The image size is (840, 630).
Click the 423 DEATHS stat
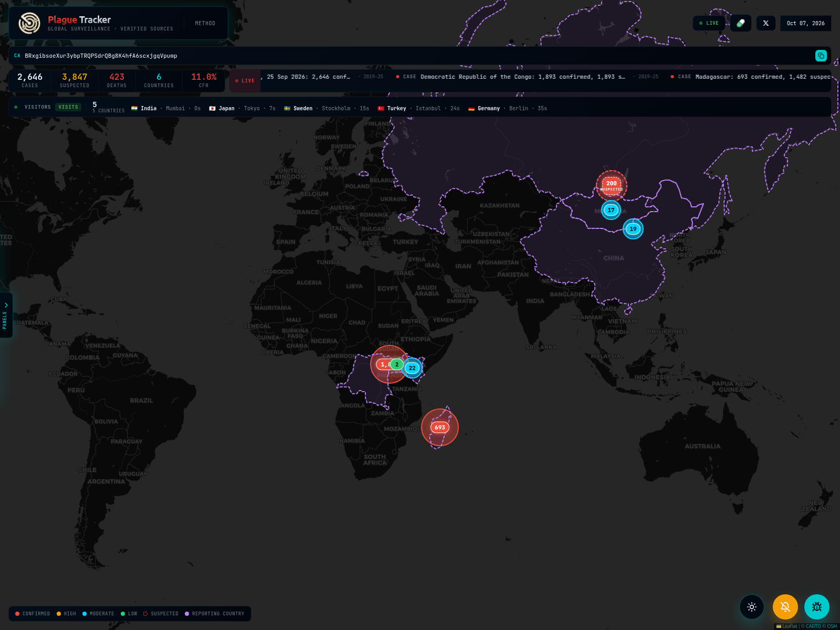(117, 80)
